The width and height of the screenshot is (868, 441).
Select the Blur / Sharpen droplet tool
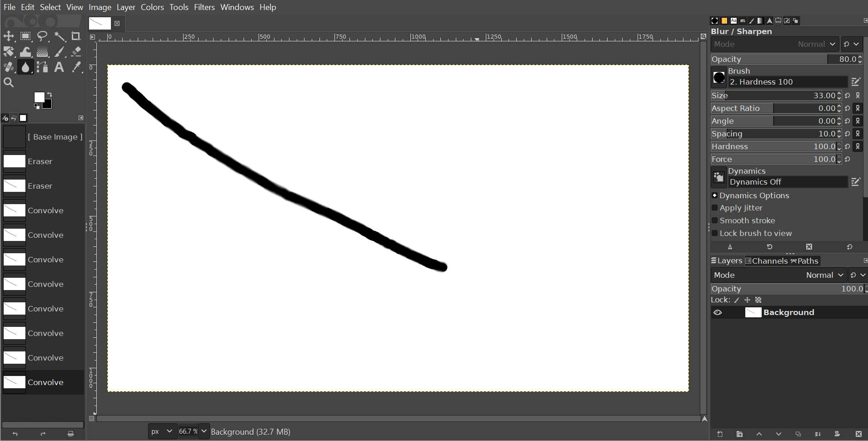[25, 67]
